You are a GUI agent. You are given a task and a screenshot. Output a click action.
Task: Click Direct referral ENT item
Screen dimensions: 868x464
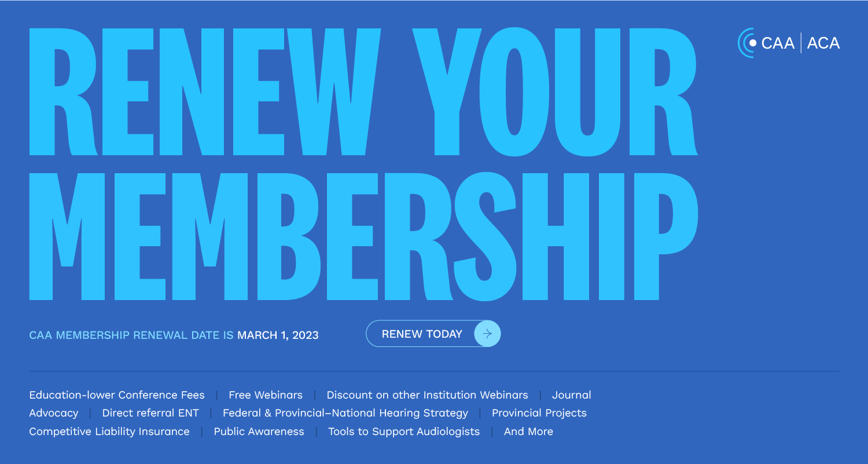150,413
